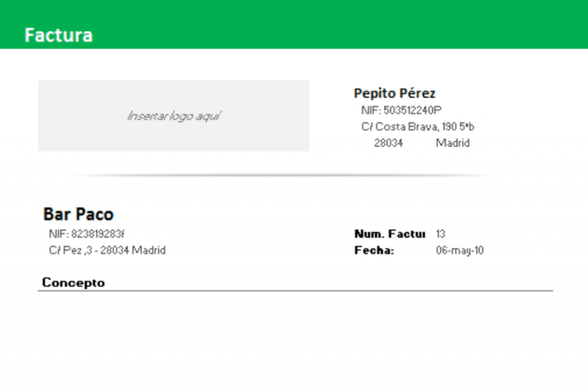Click the Num. Factura label
Screen dimensions: 588x389
pyautogui.click(x=390, y=234)
